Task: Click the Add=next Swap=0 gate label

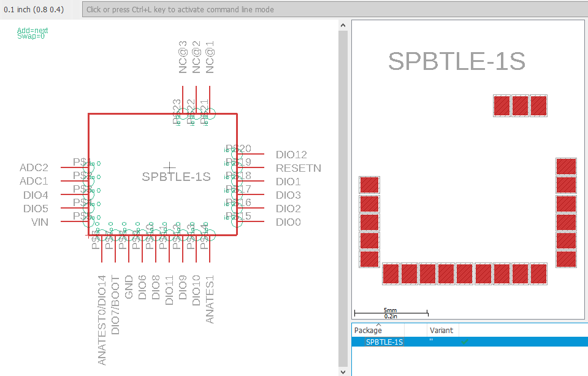Action: click(32, 33)
